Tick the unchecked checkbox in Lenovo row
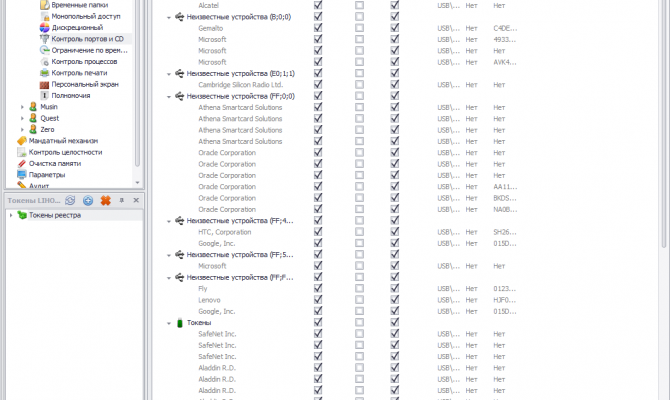This screenshot has height=400, width=670. click(360, 300)
